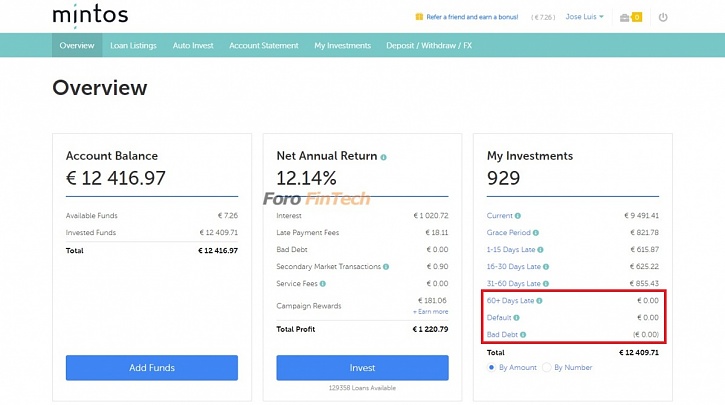Click info icon next to 60+ Days Late
Viewport: 725px width, 405px height.
(539, 301)
